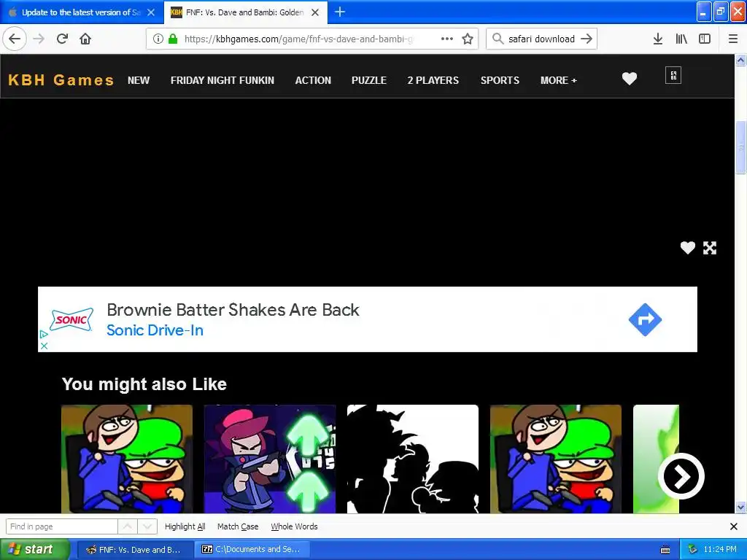
Task: Favorite this game using the player heart
Action: [x=687, y=248]
